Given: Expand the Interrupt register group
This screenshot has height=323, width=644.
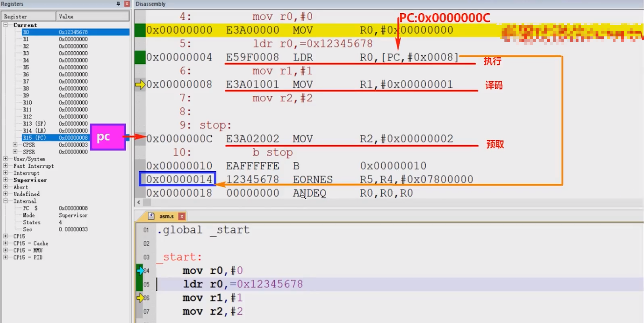Looking at the screenshot, I should click(x=6, y=173).
